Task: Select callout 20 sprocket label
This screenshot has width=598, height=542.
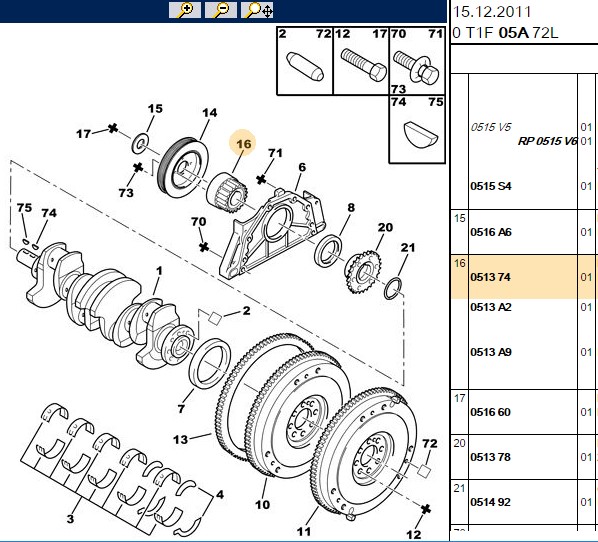Action: click(385, 227)
